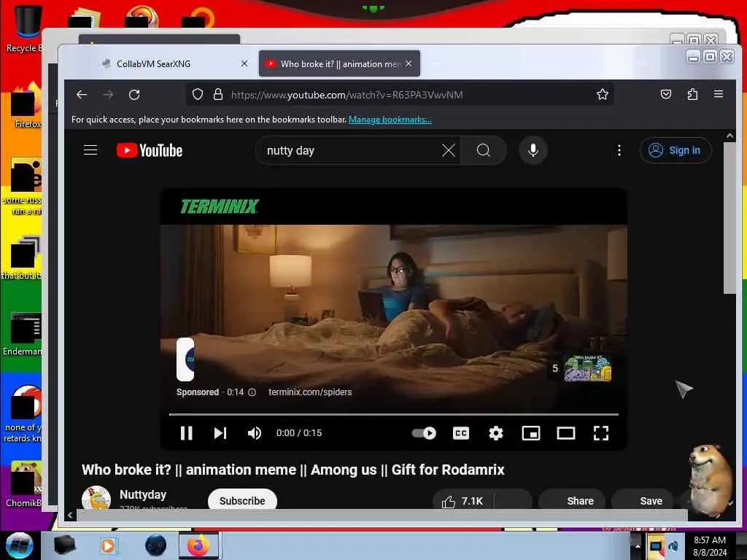Show site info via the padlock icon
Viewport: 747px width, 560px height.
(x=218, y=94)
